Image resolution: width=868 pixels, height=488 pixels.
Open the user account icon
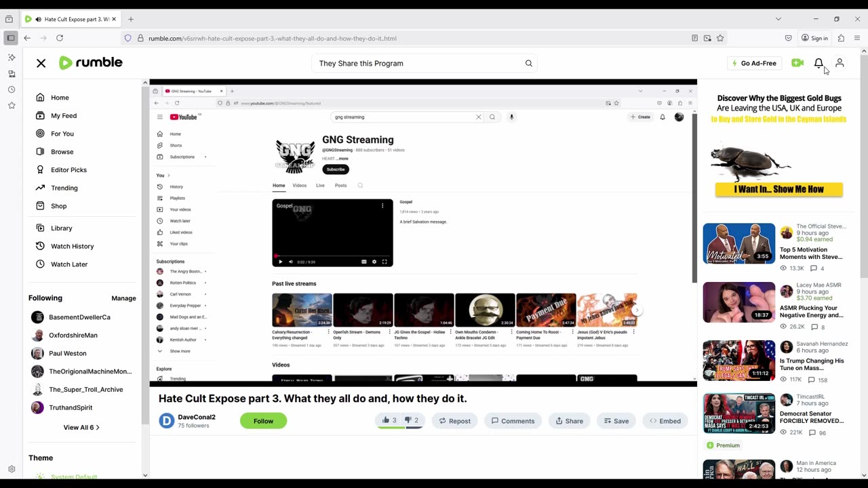840,63
